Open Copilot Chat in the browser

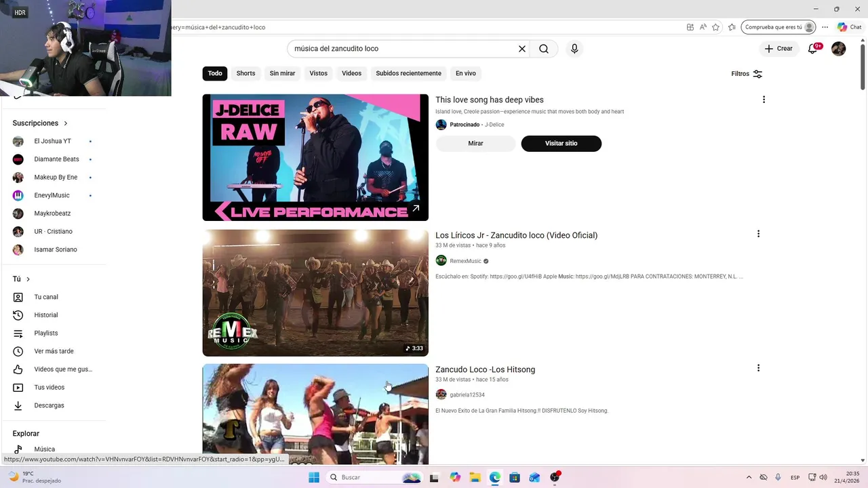coord(849,27)
